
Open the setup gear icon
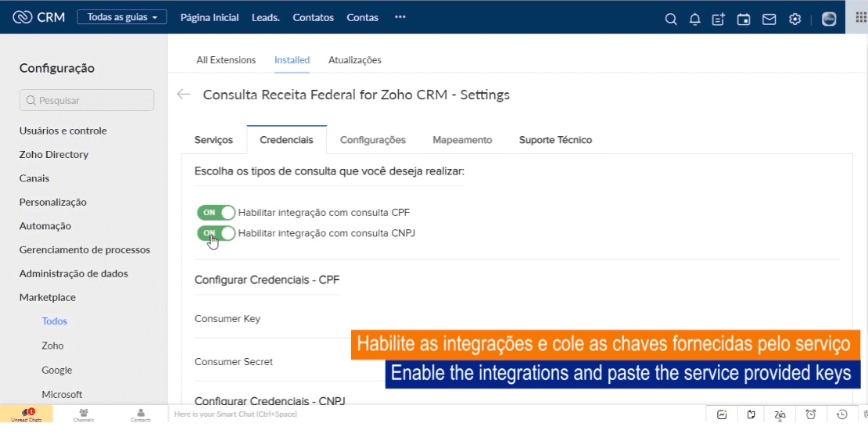794,19
